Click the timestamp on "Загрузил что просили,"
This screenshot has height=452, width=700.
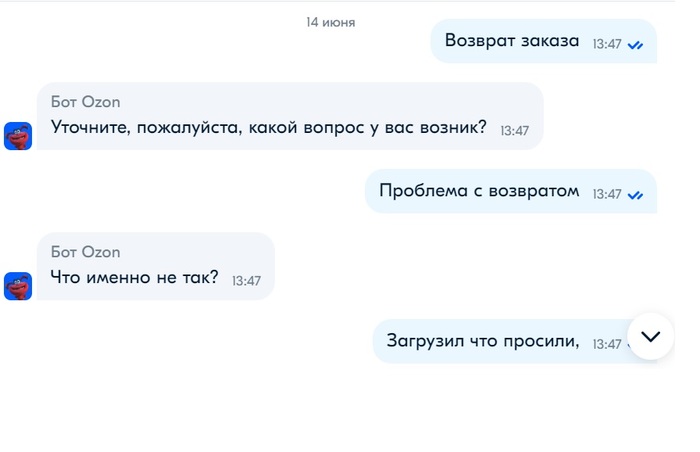pyautogui.click(x=607, y=344)
